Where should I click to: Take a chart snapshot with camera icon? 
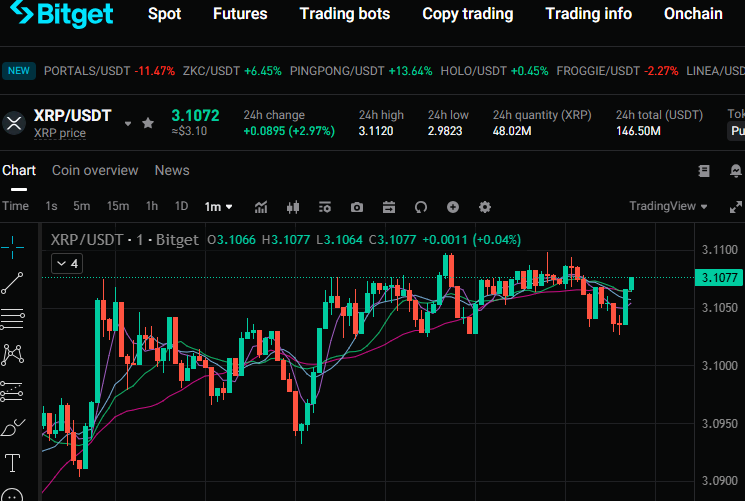pos(357,207)
